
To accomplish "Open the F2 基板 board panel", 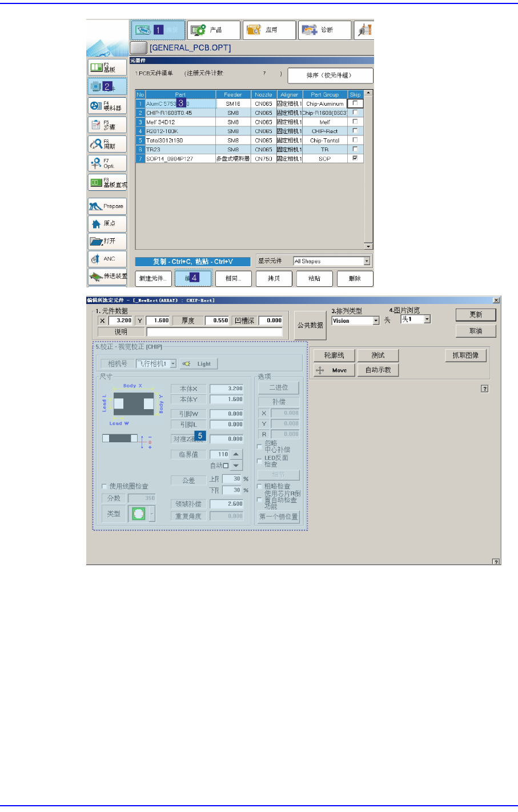I will pos(107,67).
